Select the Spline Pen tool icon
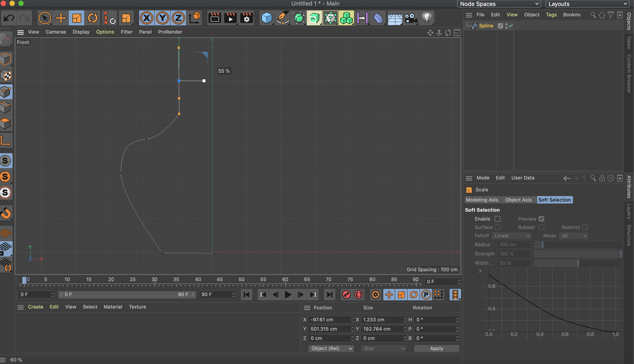 point(283,18)
